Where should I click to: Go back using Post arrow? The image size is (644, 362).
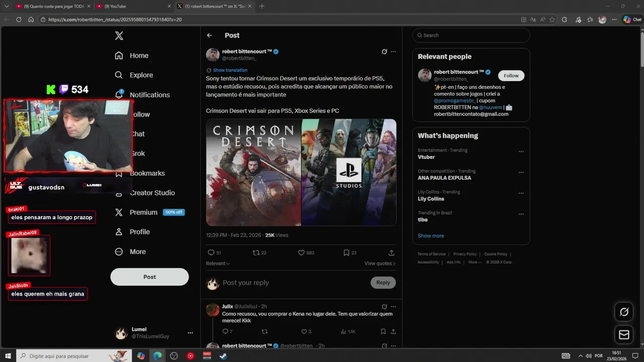pyautogui.click(x=209, y=35)
